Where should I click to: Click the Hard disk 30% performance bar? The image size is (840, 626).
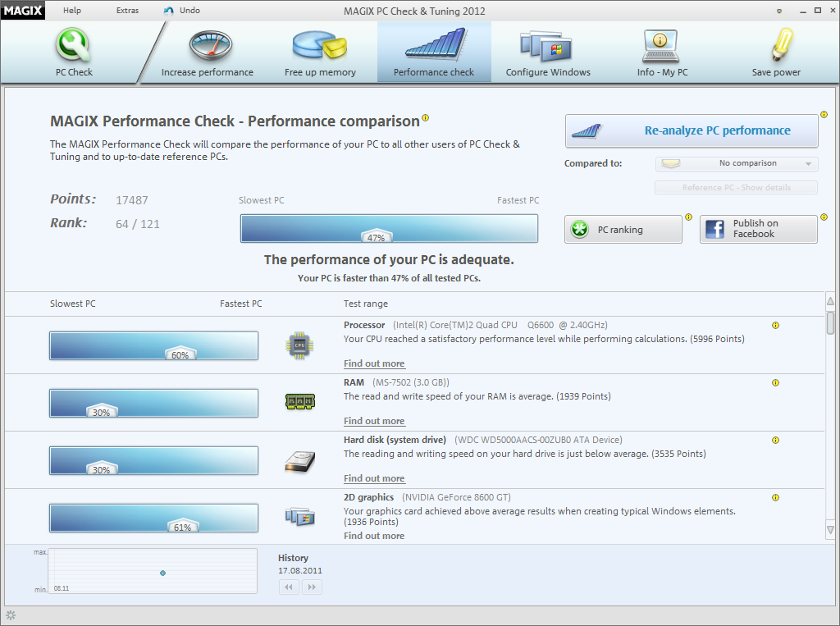click(153, 460)
